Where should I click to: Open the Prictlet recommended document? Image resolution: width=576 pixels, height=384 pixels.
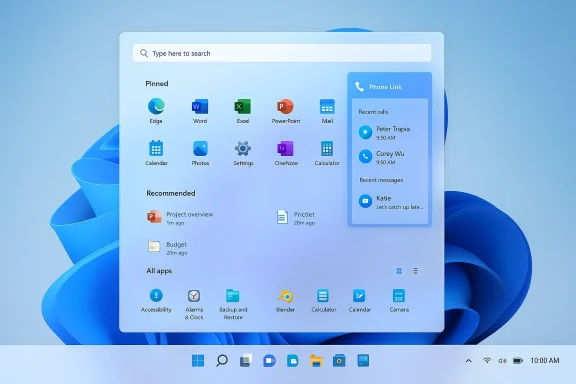click(x=296, y=218)
